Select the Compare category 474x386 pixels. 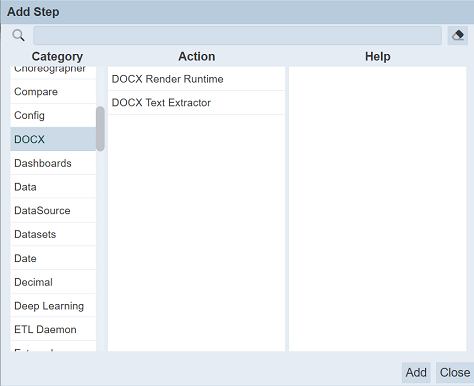[x=53, y=92]
